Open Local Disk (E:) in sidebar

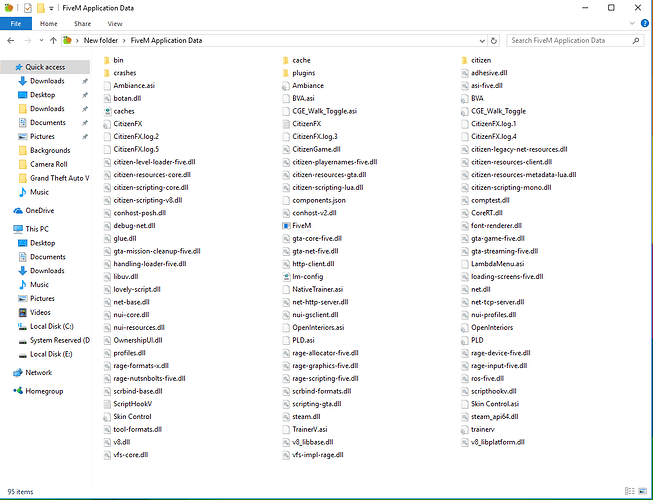[x=51, y=354]
